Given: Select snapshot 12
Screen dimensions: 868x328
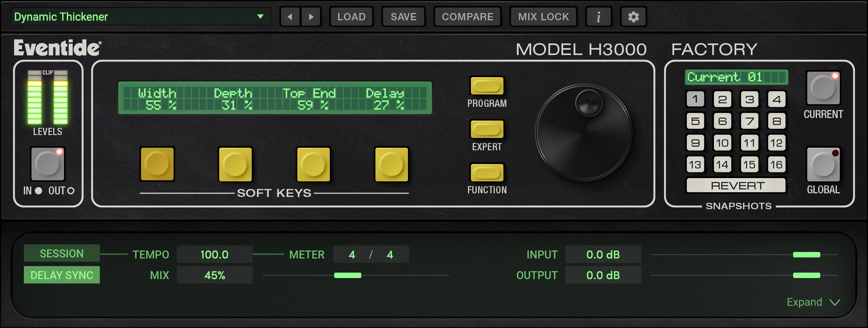Looking at the screenshot, I should coord(776,143).
